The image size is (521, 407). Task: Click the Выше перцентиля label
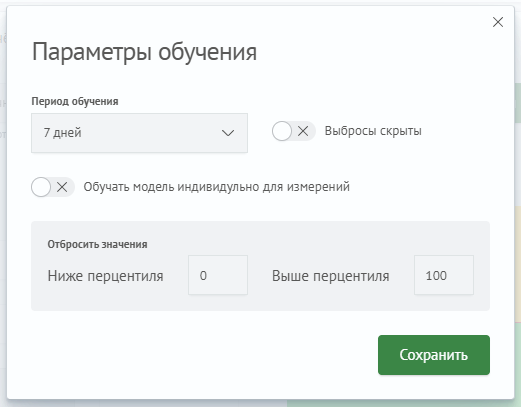(x=330, y=276)
